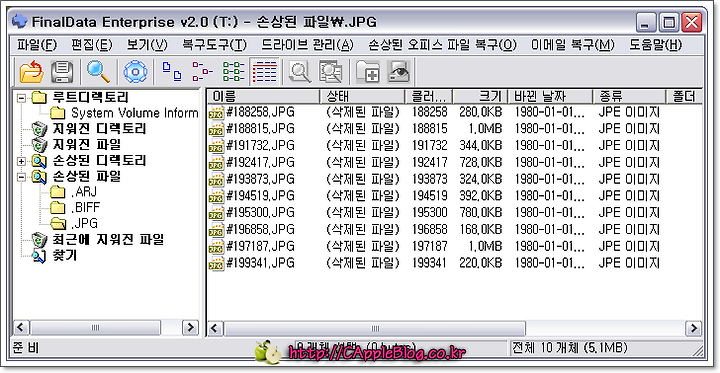Open the 도움말(H) menu
This screenshot has width=720, height=373.
point(656,45)
